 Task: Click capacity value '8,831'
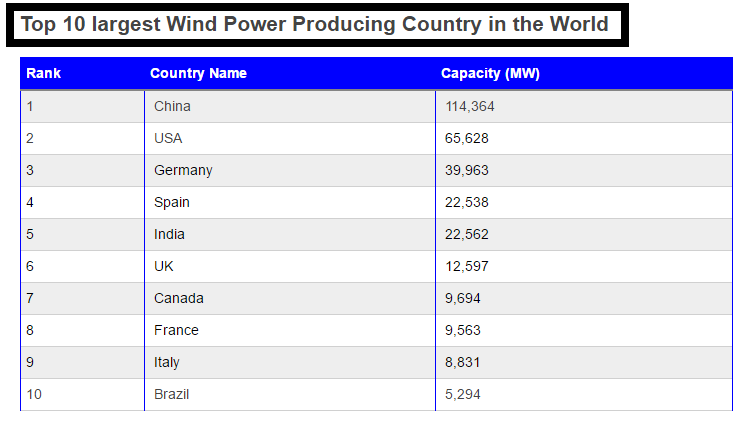pyautogui.click(x=463, y=362)
